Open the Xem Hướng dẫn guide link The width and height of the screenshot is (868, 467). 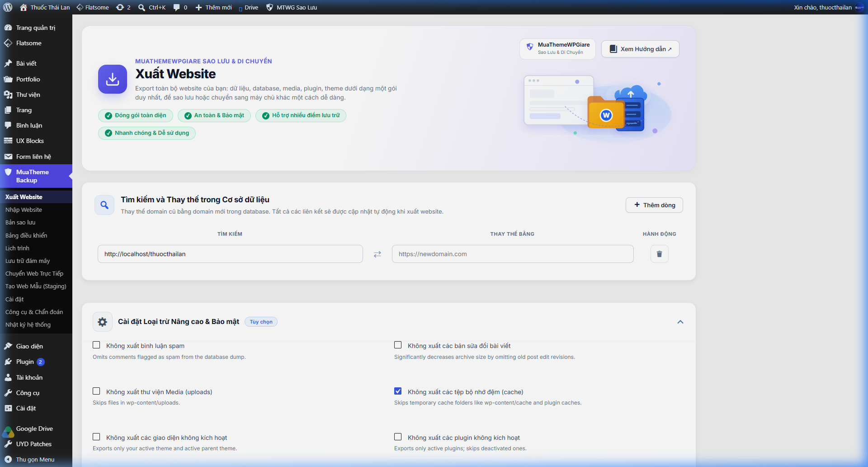click(640, 49)
